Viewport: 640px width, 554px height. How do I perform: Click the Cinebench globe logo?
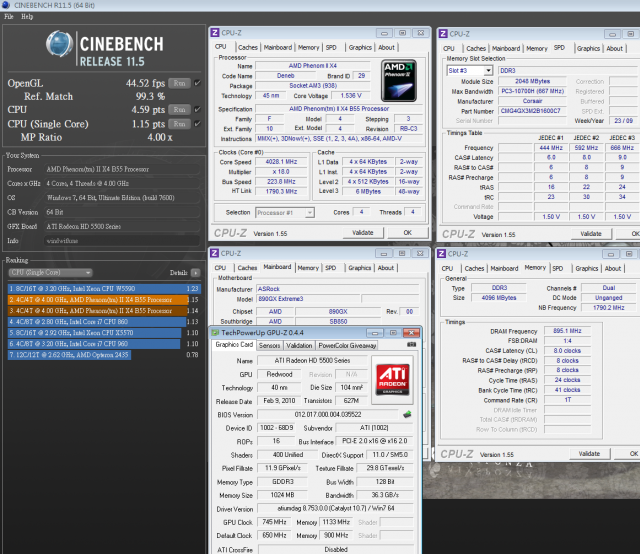pyautogui.click(x=59, y=43)
